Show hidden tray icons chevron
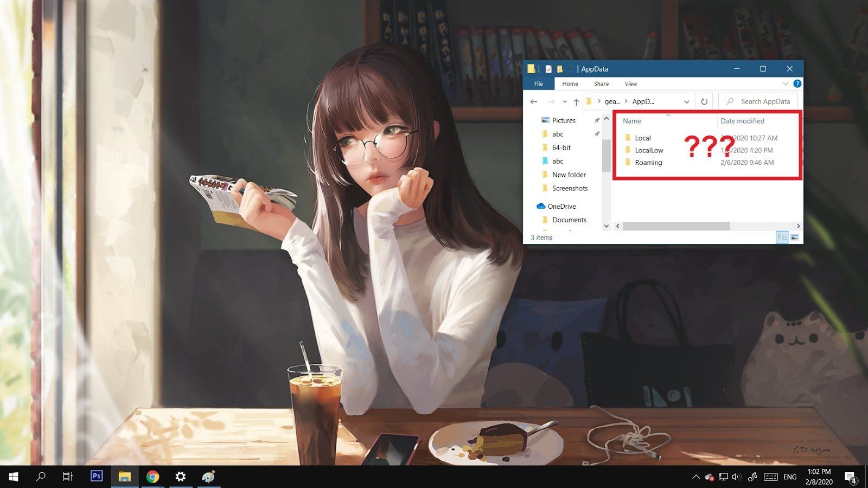 tap(696, 477)
